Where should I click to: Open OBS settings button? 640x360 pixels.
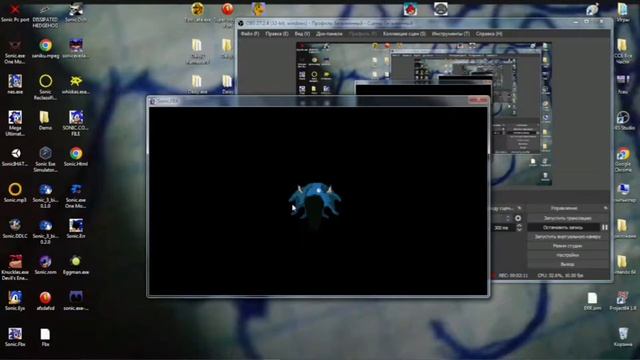(x=567, y=255)
